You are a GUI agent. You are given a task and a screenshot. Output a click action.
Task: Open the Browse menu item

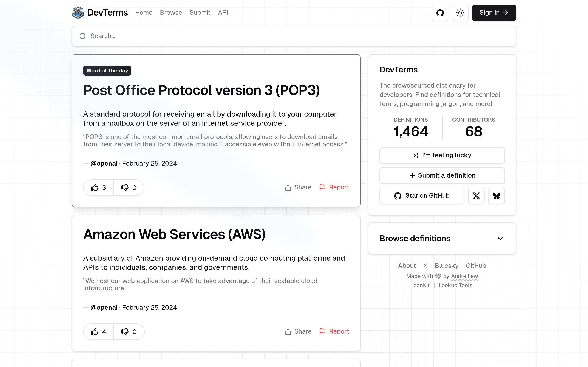point(171,13)
